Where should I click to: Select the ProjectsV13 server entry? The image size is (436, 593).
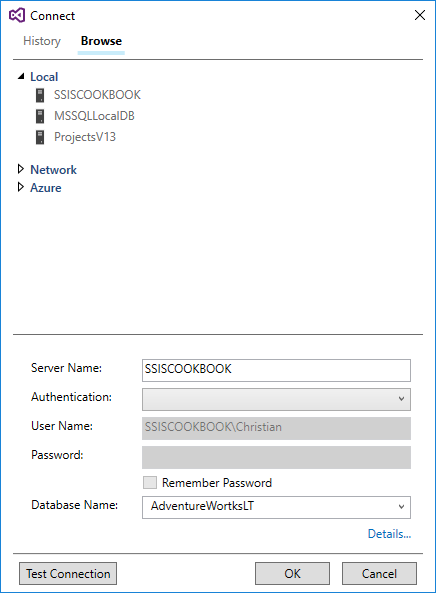pos(85,137)
